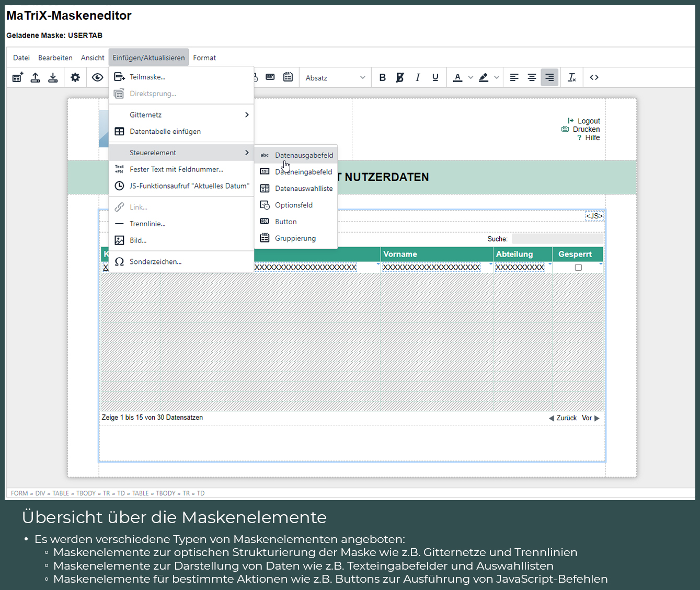Check the Gesperrt checkbox in table row
The image size is (700, 590).
pyautogui.click(x=578, y=268)
